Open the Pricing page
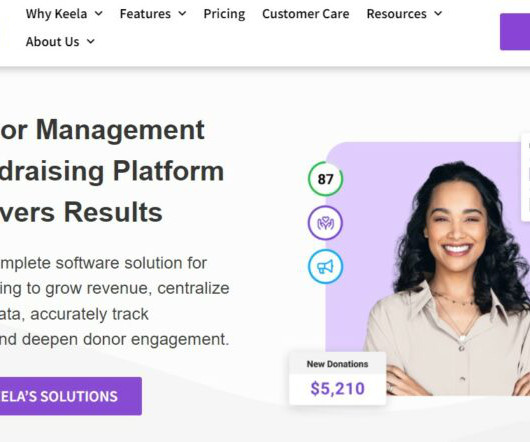The height and width of the screenshot is (442, 530). 224,14
